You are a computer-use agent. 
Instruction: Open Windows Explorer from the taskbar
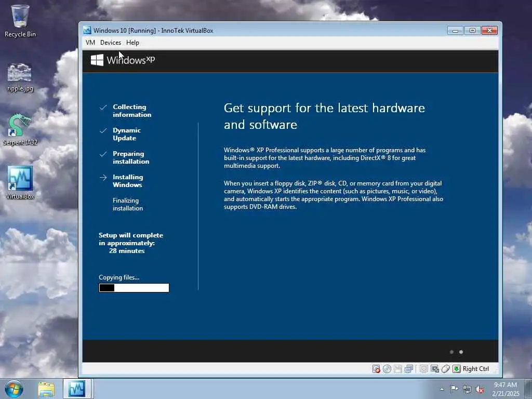(46, 389)
